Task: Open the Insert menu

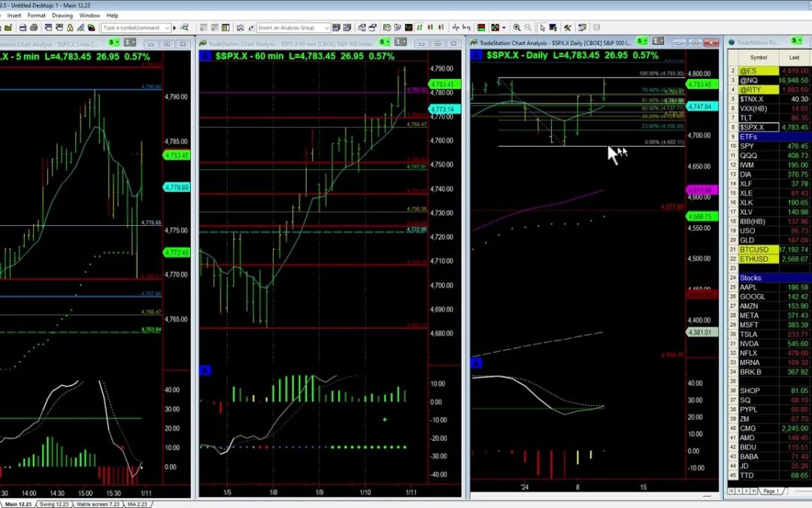Action: [14, 16]
